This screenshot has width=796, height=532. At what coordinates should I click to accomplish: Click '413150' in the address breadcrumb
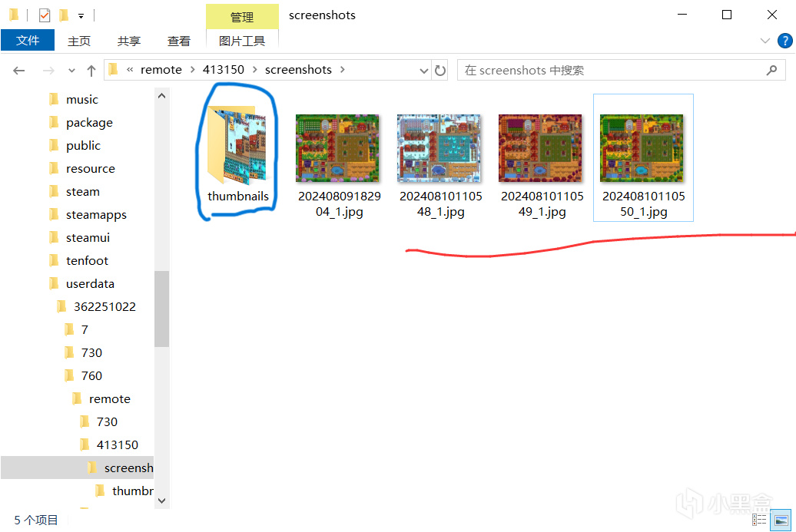point(224,70)
